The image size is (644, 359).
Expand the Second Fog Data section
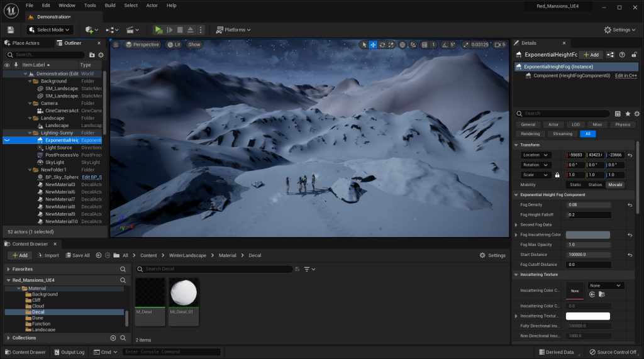click(516, 224)
